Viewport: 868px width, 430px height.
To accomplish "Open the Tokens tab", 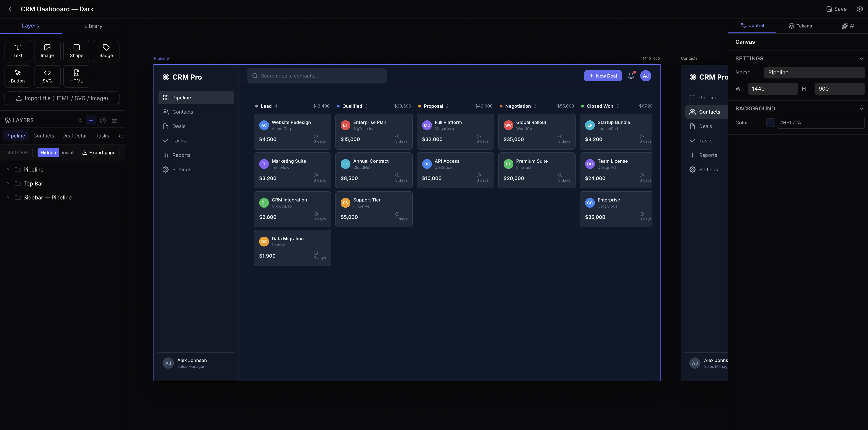I will click(800, 26).
